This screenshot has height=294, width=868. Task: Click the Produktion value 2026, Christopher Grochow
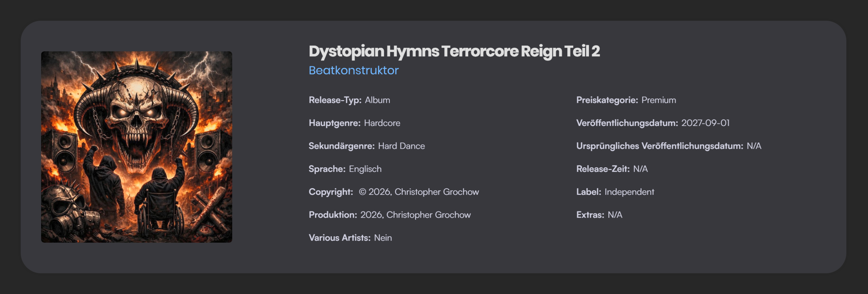coord(415,215)
